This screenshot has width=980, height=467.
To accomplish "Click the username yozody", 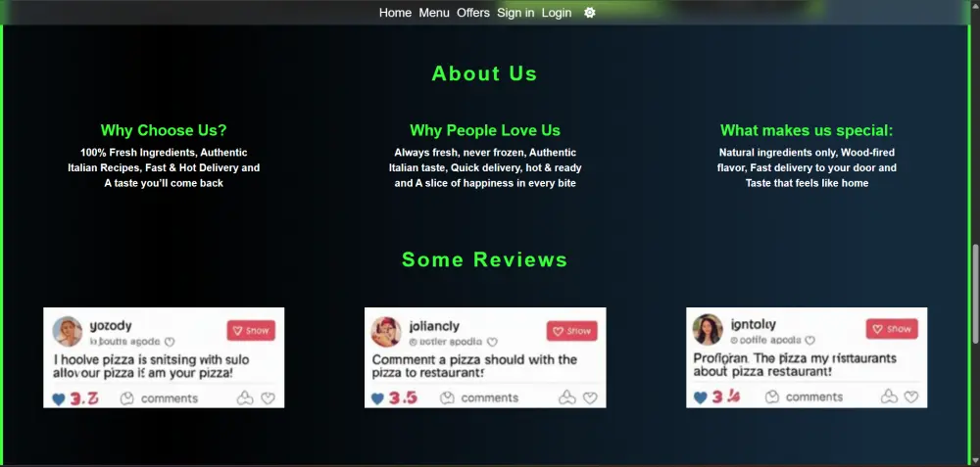I will 111,325.
